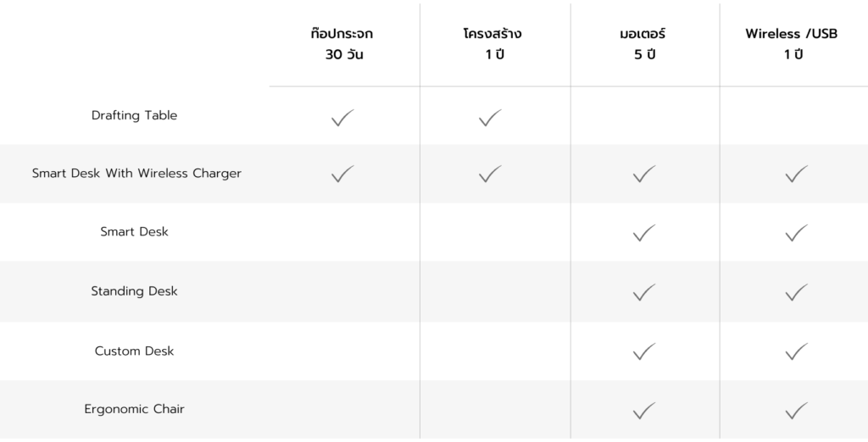Image resolution: width=868 pixels, height=442 pixels.
Task: Select the Drafting Table row label
Action: [134, 115]
